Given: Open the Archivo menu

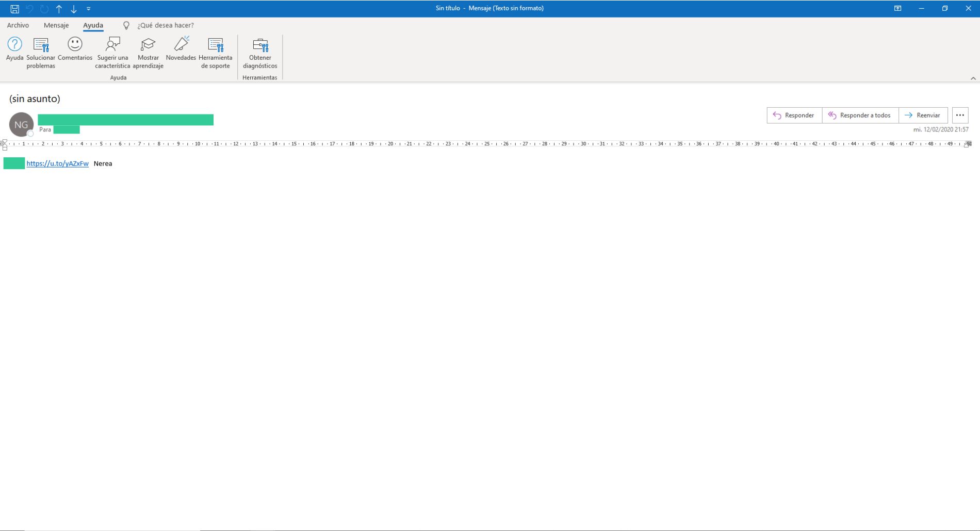Looking at the screenshot, I should tap(18, 25).
